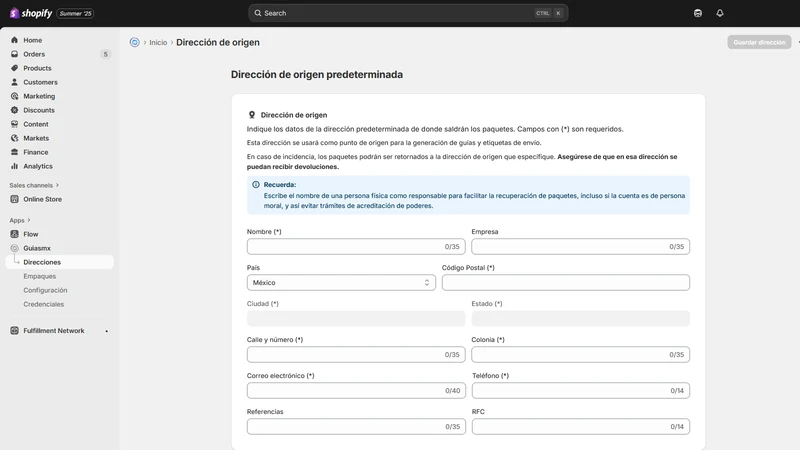Open Configuración under Guiasmx
The width and height of the screenshot is (800, 450).
[x=45, y=290]
